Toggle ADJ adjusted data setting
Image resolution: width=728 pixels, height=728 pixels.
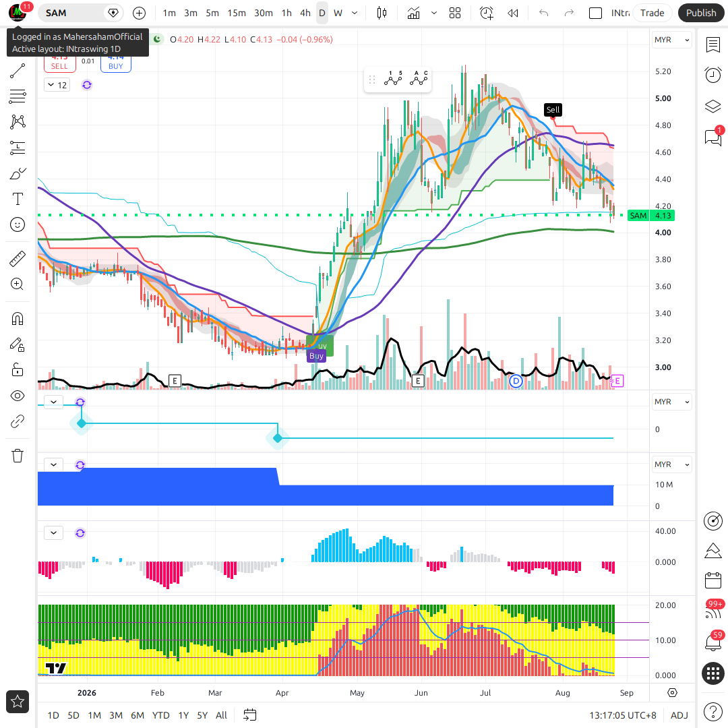click(679, 715)
